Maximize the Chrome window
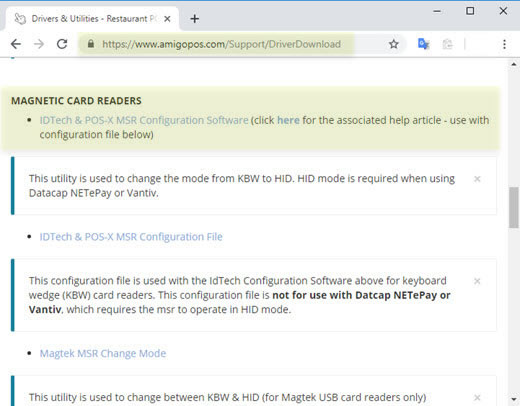The image size is (520, 406). coord(470,11)
